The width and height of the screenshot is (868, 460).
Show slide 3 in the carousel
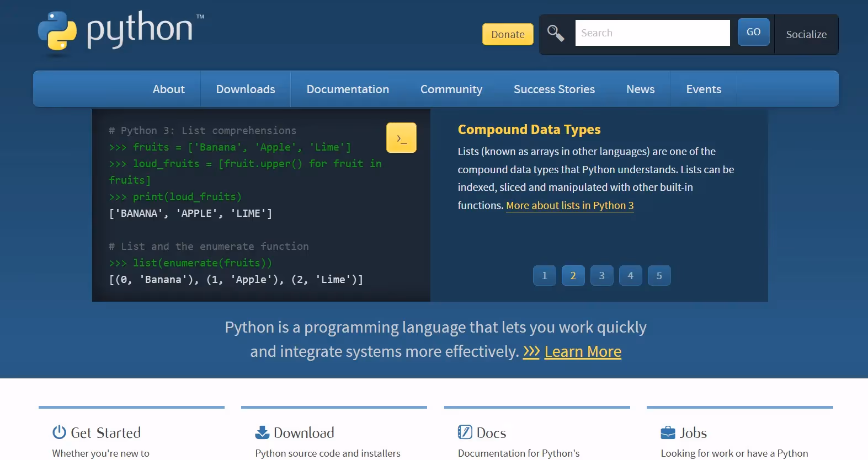(602, 276)
